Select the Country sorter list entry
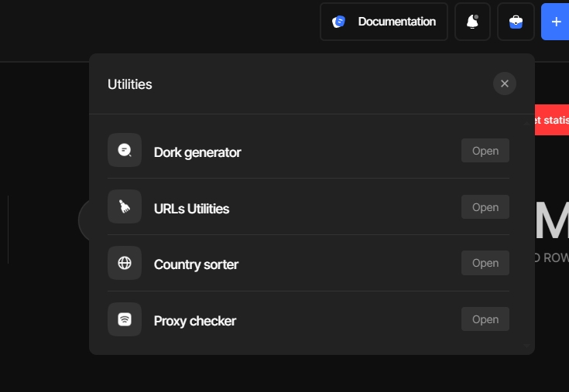This screenshot has height=392, width=569. point(196,264)
